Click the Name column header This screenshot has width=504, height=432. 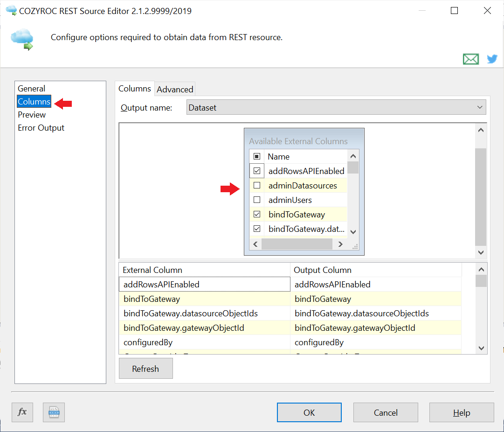(306, 156)
